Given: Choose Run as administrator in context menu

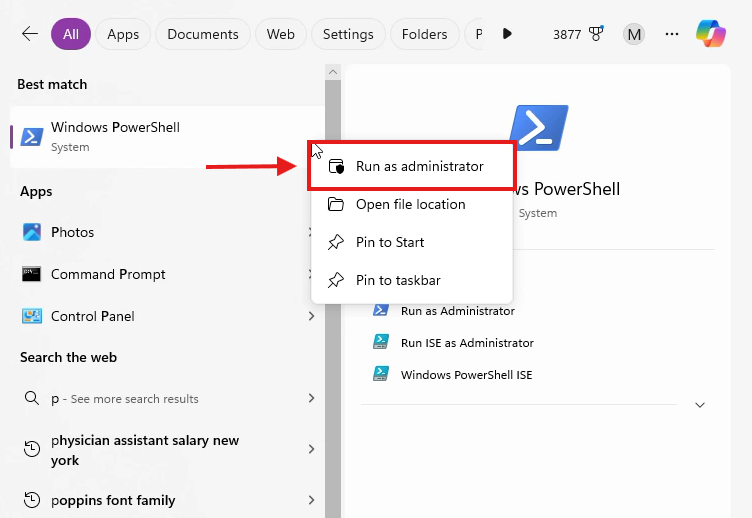Looking at the screenshot, I should (x=412, y=166).
